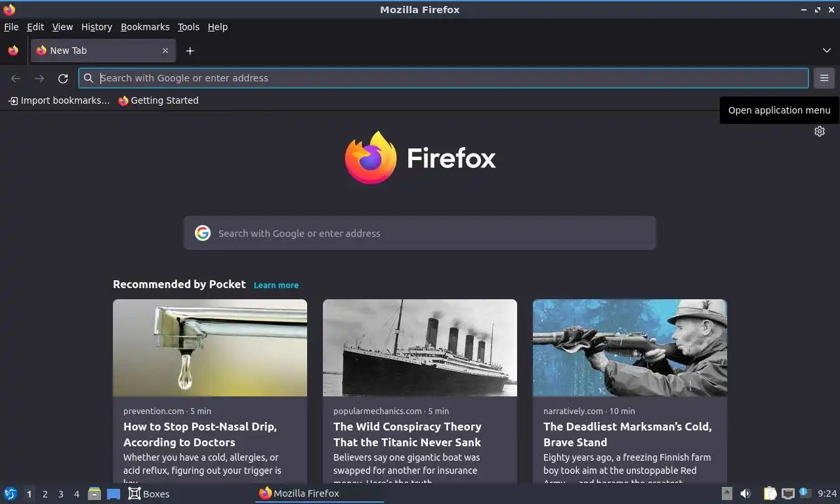Click prevention.com source text

pos(154,411)
